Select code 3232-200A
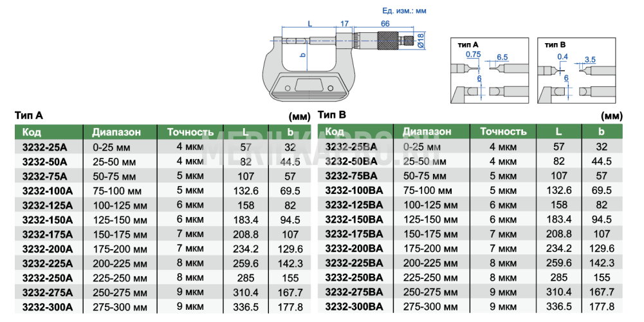 pyautogui.click(x=47, y=249)
